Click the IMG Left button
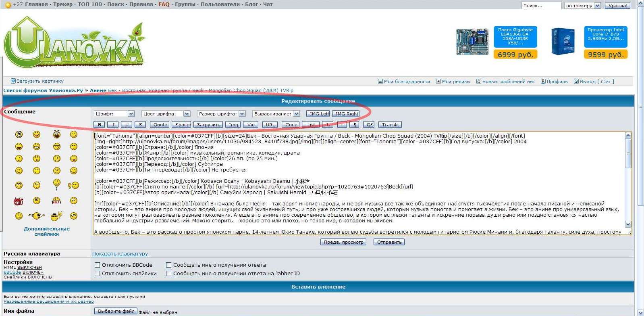 (x=318, y=114)
